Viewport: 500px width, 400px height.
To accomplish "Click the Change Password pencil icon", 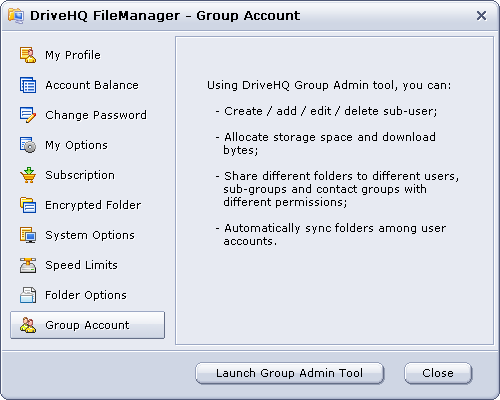I will tap(28, 115).
